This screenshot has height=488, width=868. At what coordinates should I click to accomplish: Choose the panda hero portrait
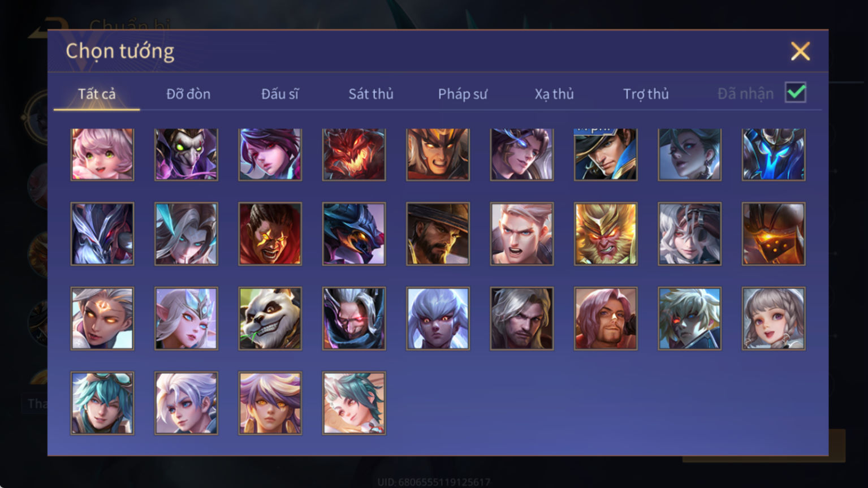(270, 318)
